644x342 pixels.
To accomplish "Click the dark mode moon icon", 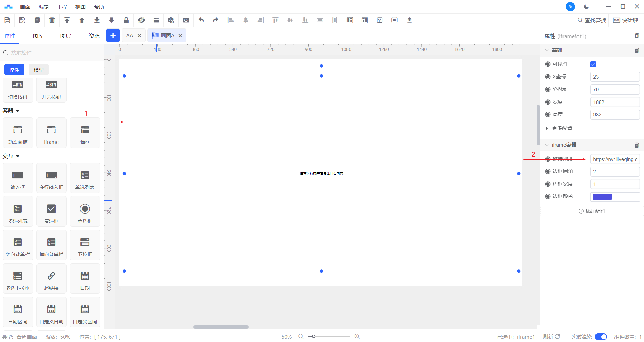I will point(586,7).
